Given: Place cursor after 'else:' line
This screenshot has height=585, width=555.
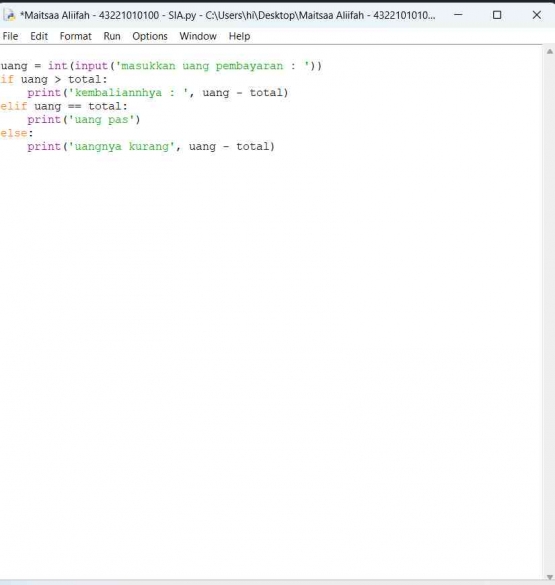Looking at the screenshot, I should coord(34,133).
